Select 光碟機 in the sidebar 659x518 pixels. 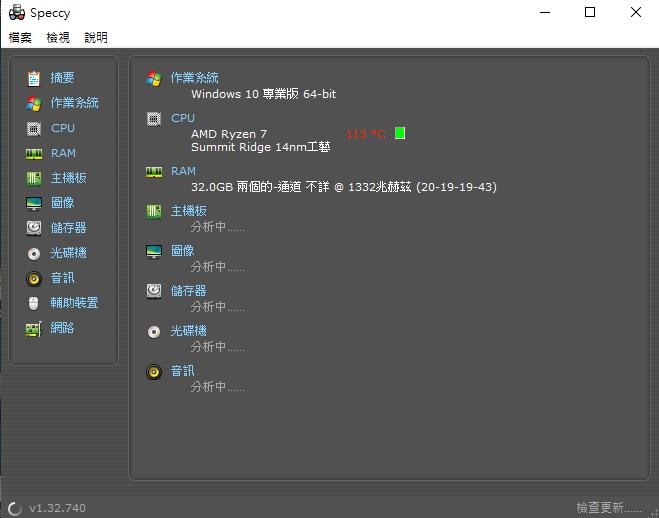(x=69, y=253)
